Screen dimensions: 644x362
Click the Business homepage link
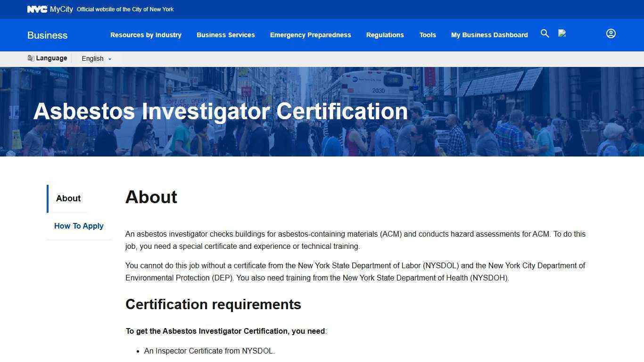[47, 35]
